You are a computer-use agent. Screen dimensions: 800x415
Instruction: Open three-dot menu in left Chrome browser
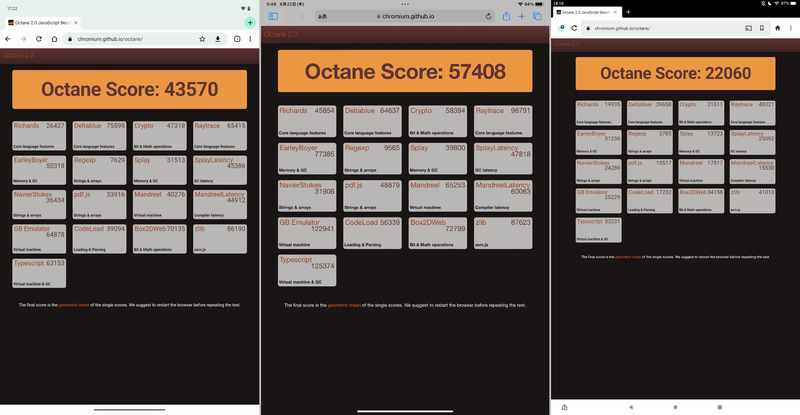click(x=250, y=39)
